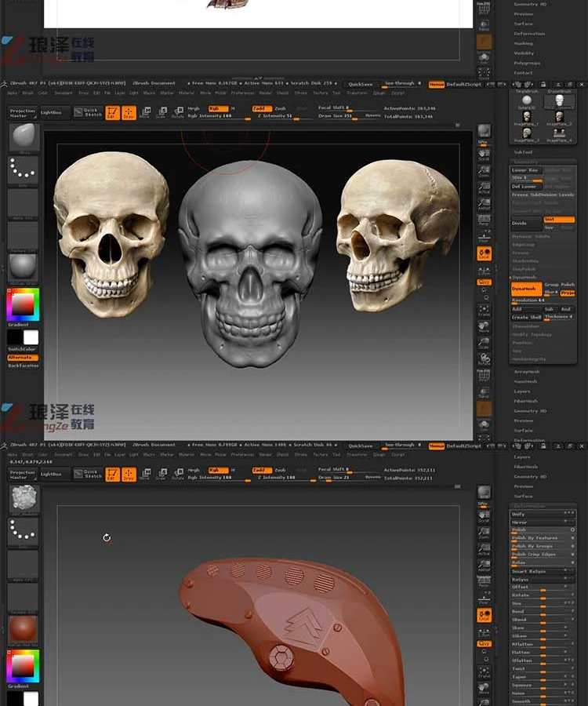Expand Modify Topology subsection

[x=532, y=334]
